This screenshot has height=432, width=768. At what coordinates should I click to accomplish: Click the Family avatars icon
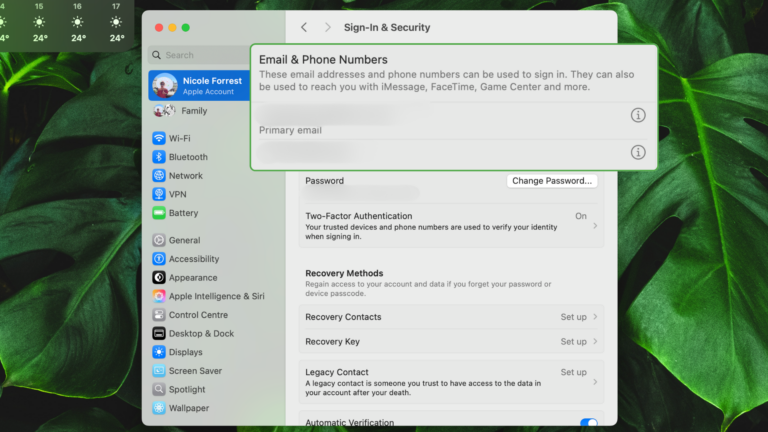pyautogui.click(x=164, y=111)
